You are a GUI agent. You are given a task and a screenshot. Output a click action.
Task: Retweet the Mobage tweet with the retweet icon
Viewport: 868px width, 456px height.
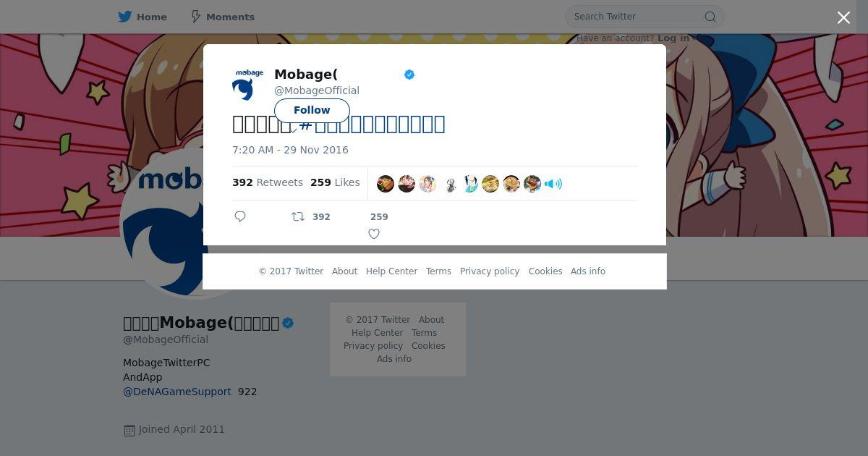tap(298, 216)
